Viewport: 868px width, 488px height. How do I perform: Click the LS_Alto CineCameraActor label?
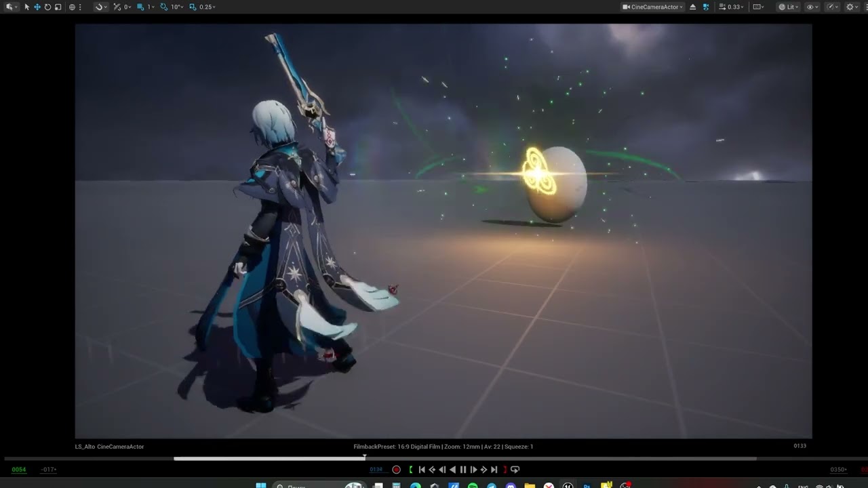[x=109, y=447]
